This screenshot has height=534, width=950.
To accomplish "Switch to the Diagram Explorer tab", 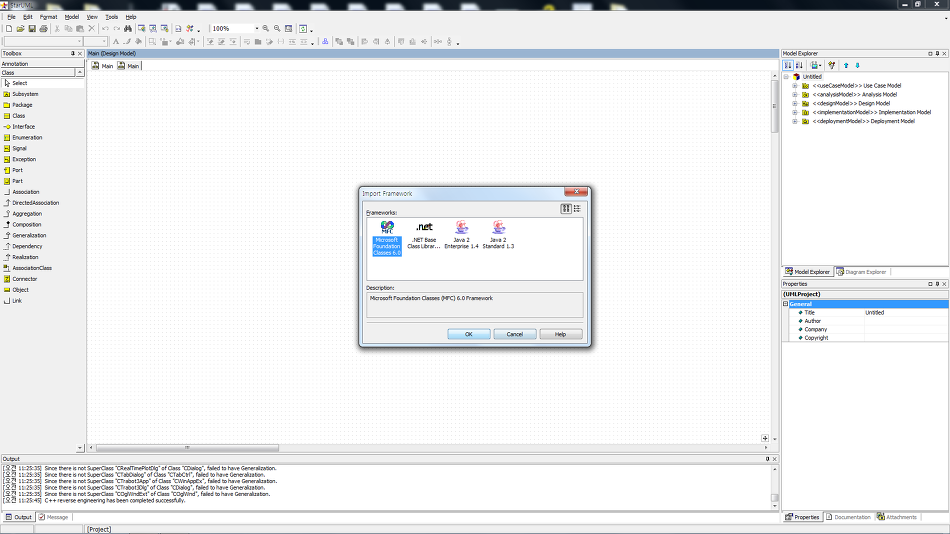I will tap(860, 272).
